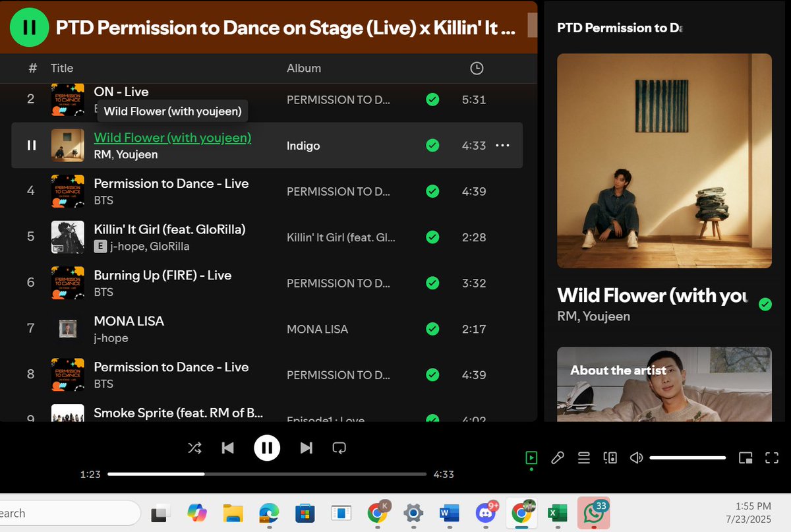
Task: Open Copilot from the taskbar
Action: 196,512
